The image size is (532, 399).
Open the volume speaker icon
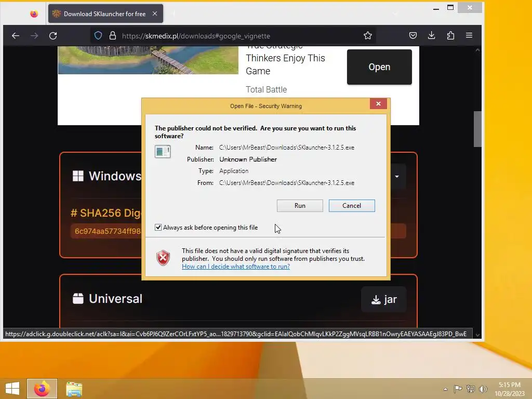pyautogui.click(x=483, y=389)
